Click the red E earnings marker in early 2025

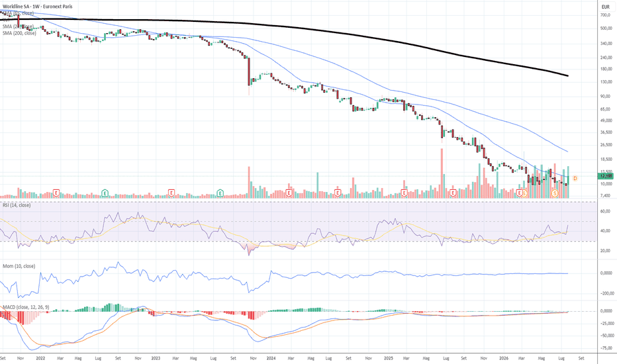click(x=404, y=193)
